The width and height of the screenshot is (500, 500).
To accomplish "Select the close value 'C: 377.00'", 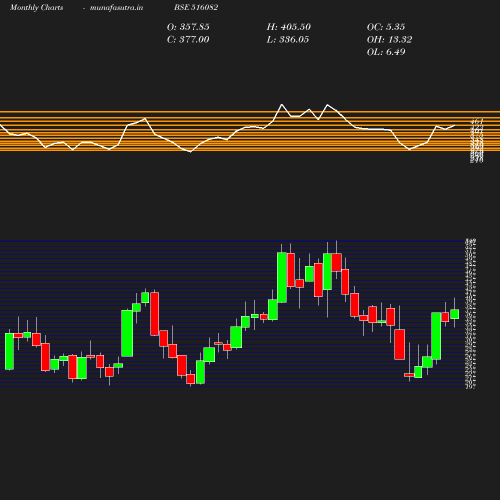I will (x=188, y=39).
